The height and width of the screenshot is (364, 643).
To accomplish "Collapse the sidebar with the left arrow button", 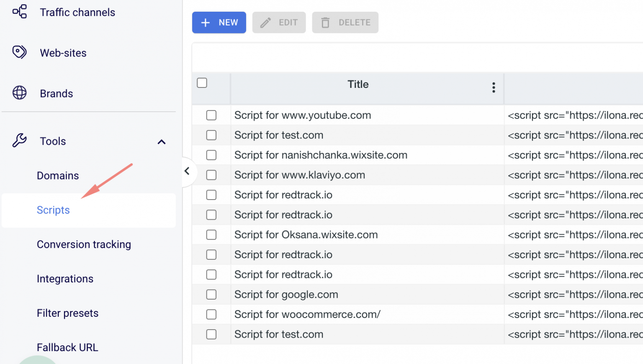I will click(187, 172).
